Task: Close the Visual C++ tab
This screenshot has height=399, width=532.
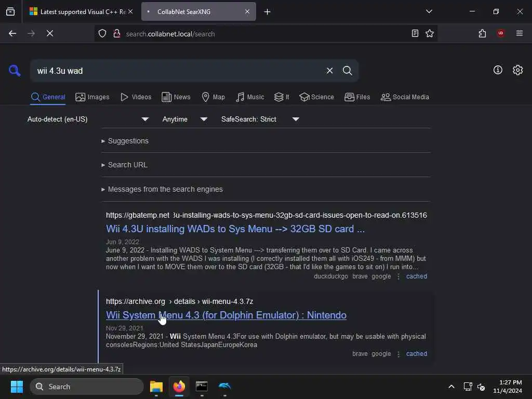Action: tap(130, 11)
